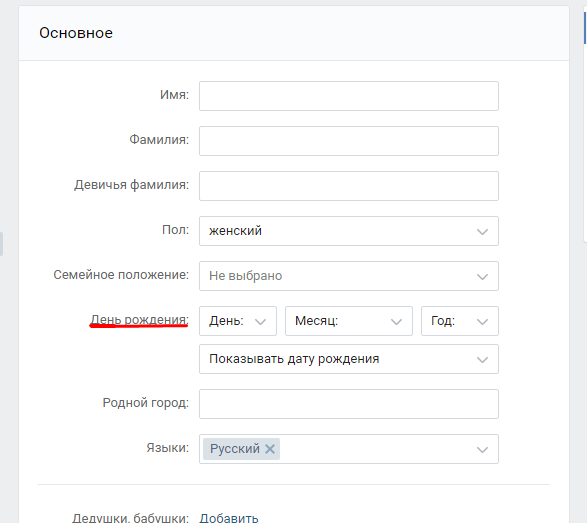Open the Месяц birthday dropdown
The height and width of the screenshot is (523, 587).
(349, 321)
